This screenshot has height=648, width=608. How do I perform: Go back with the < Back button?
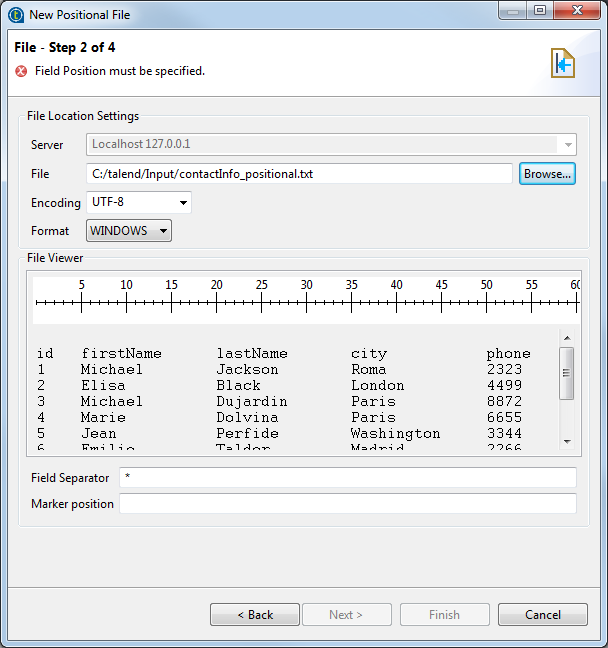[255, 615]
